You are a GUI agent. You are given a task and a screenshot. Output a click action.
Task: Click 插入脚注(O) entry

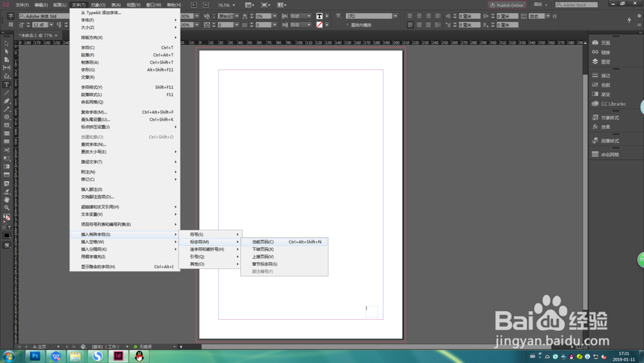126,190
